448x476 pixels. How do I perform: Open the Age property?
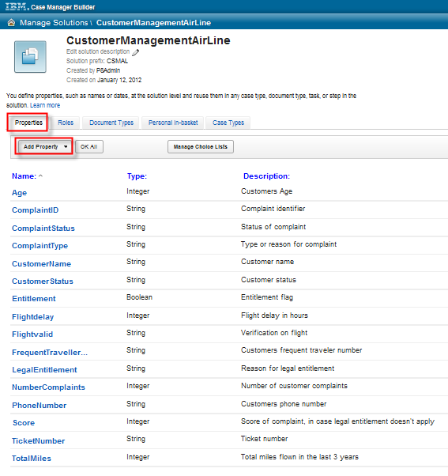pos(20,193)
